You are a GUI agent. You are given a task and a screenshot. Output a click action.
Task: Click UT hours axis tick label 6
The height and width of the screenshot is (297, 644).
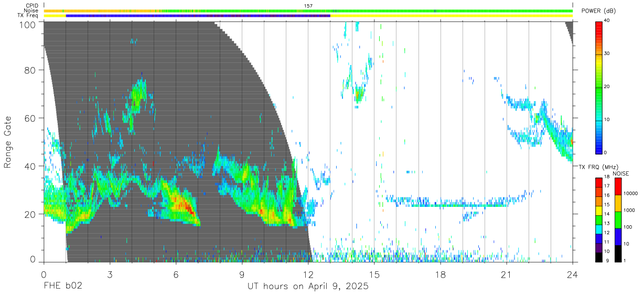pos(176,274)
